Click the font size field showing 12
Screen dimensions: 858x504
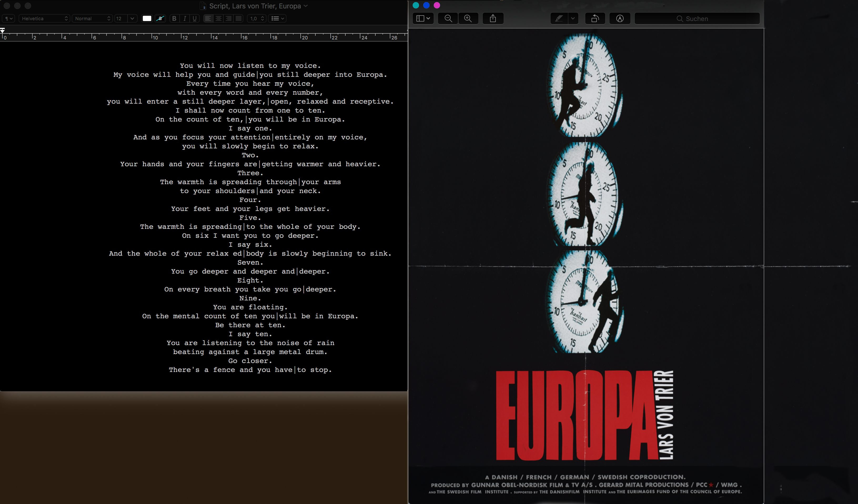click(121, 18)
